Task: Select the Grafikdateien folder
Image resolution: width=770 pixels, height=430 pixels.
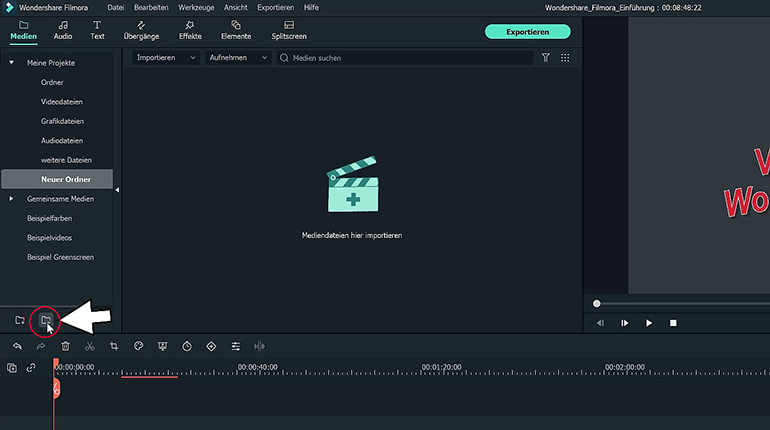Action: (62, 121)
